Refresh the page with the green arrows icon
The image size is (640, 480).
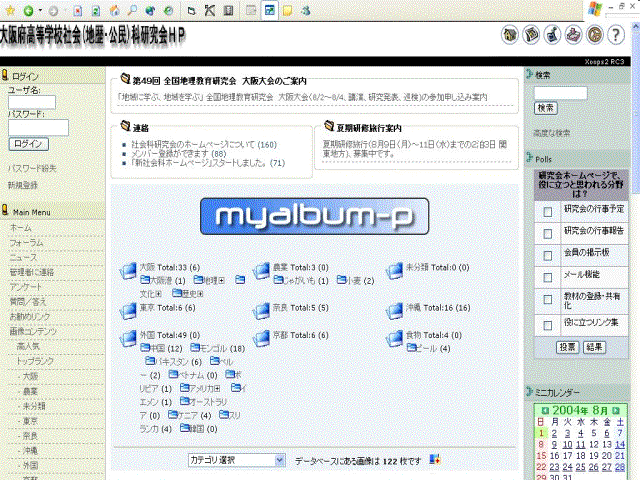tap(96, 11)
